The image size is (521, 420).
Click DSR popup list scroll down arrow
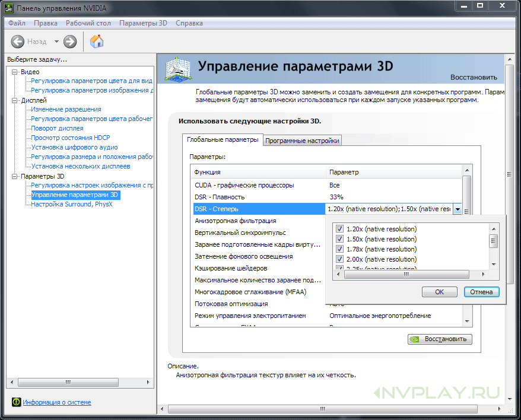click(x=494, y=264)
